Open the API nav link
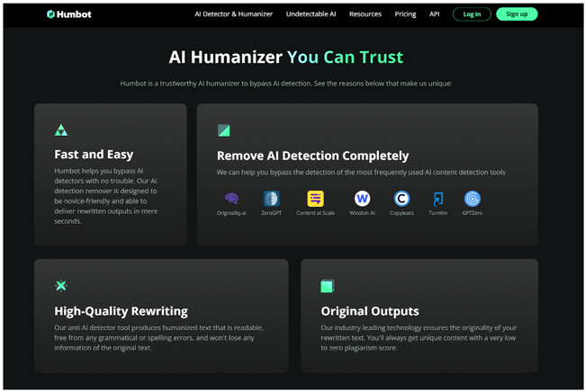The height and width of the screenshot is (392, 585). coord(435,14)
